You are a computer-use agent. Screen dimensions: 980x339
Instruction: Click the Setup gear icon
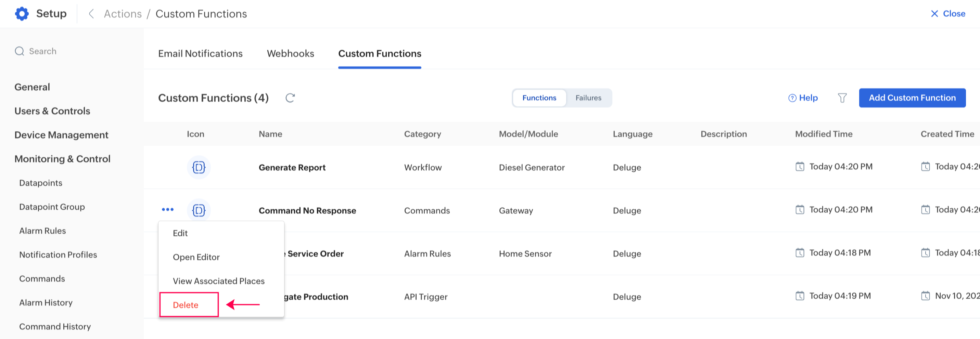22,14
